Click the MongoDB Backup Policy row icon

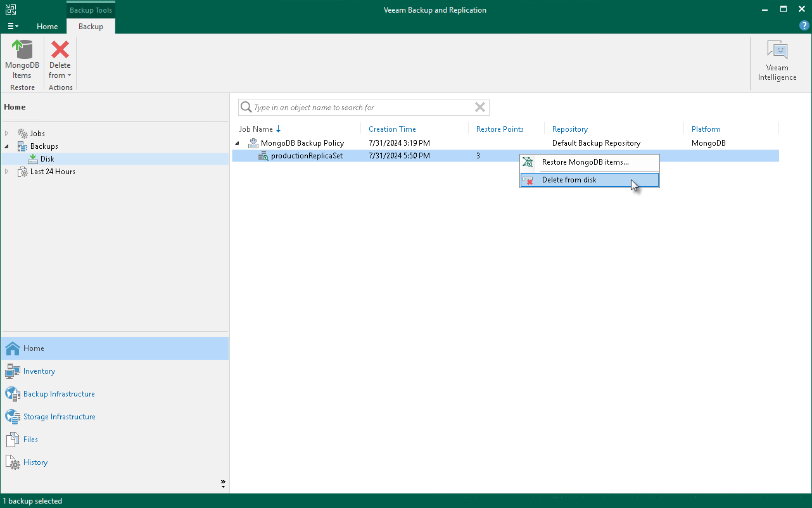(253, 143)
